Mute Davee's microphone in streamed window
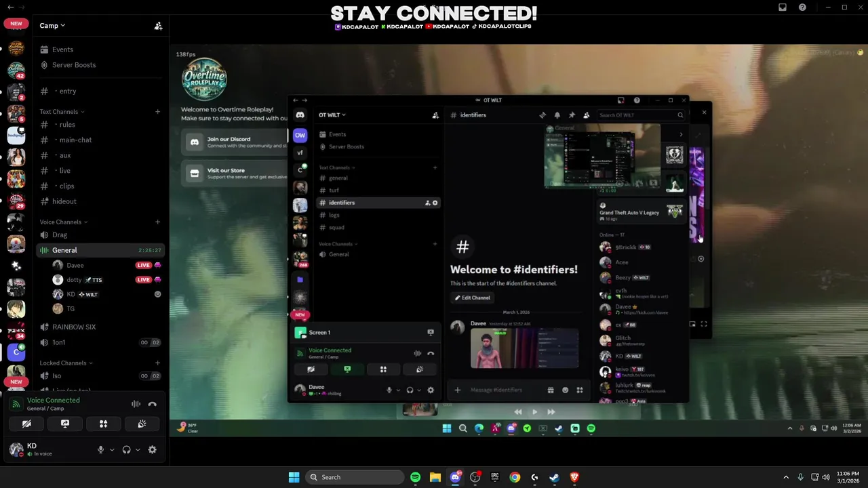This screenshot has width=868, height=488. [x=389, y=390]
